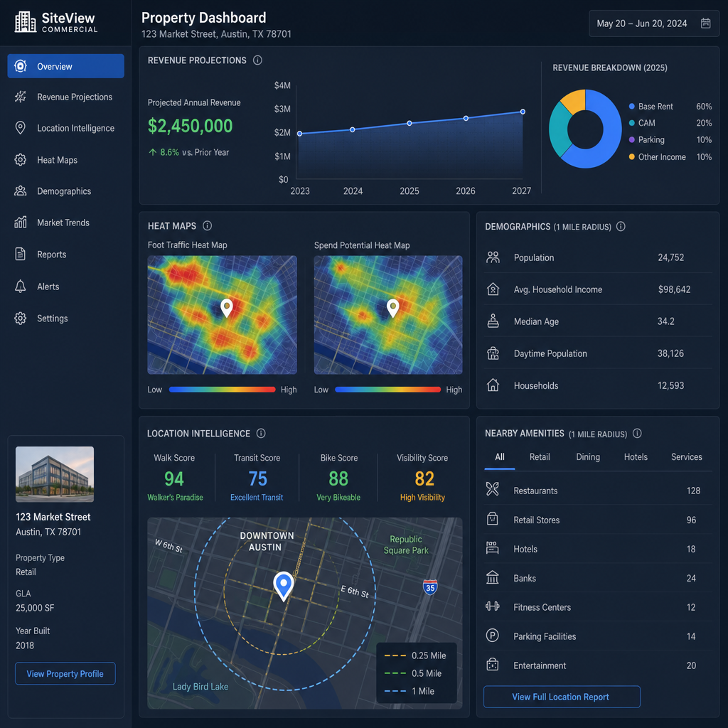Image resolution: width=728 pixels, height=728 pixels.
Task: Click the I-35 highway shield on the map
Action: click(430, 587)
